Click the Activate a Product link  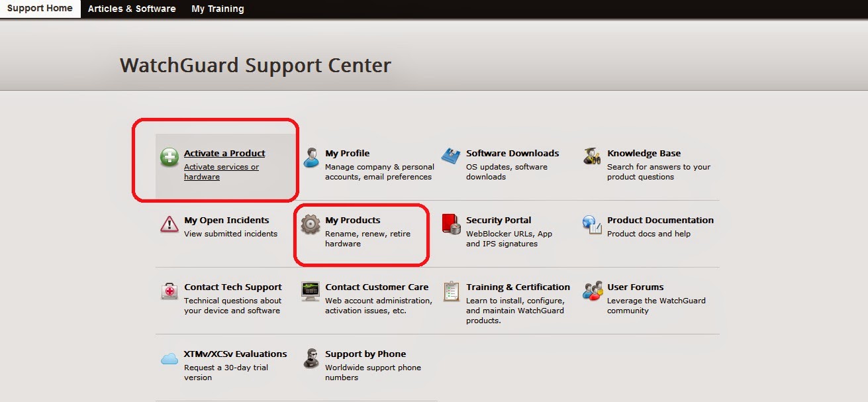tap(225, 152)
